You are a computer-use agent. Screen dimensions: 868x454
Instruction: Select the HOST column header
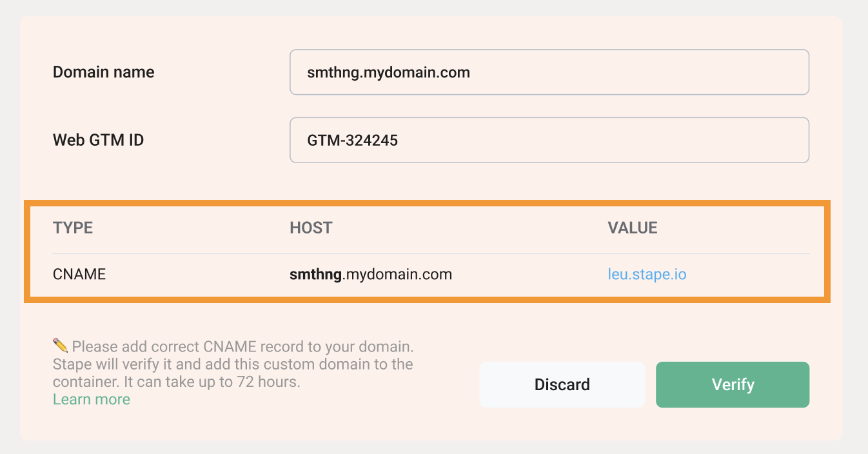311,228
